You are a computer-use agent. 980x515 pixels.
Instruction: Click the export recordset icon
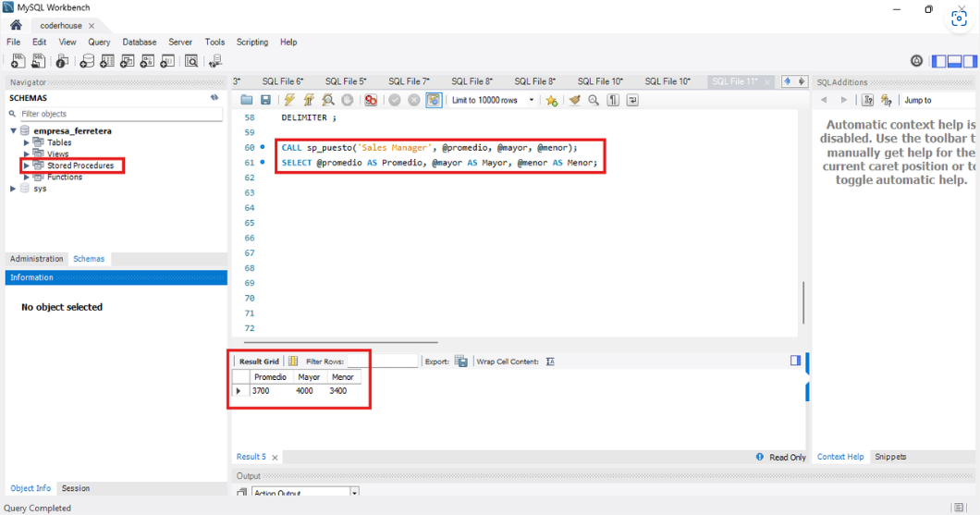461,362
